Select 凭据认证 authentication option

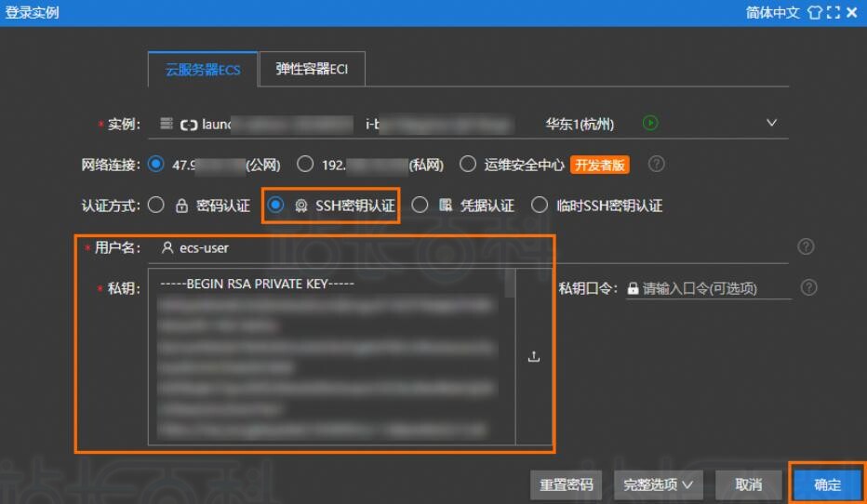click(420, 206)
